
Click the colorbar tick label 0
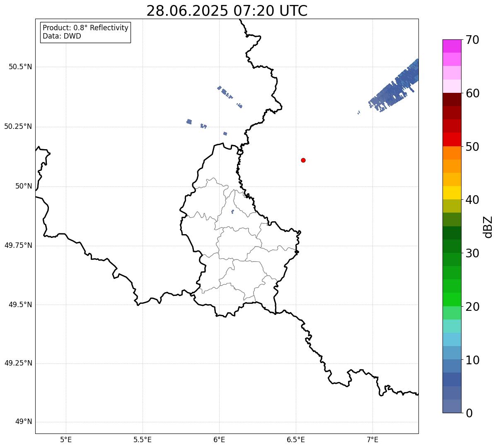[469, 413]
